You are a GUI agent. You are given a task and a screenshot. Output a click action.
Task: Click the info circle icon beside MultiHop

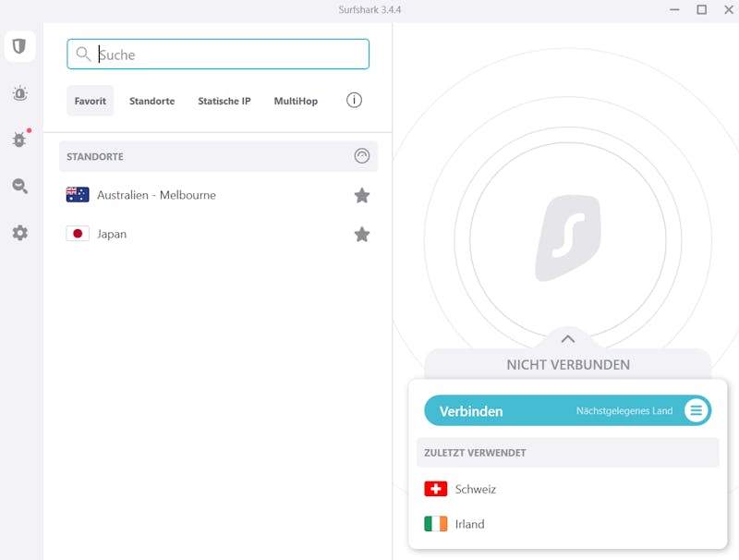tap(354, 100)
